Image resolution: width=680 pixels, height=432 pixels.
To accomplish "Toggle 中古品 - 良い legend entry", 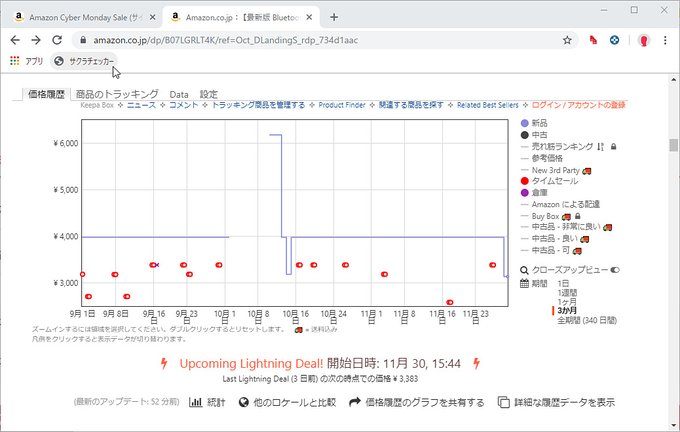I will [x=555, y=239].
